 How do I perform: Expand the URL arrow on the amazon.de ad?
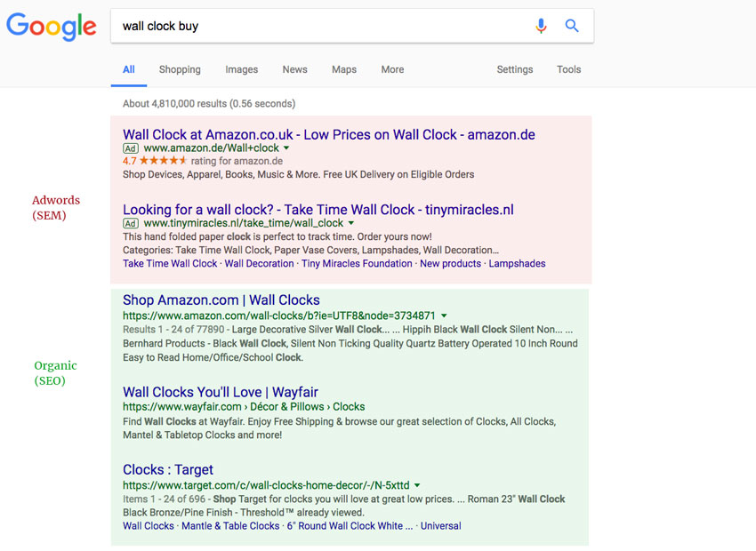click(x=287, y=148)
